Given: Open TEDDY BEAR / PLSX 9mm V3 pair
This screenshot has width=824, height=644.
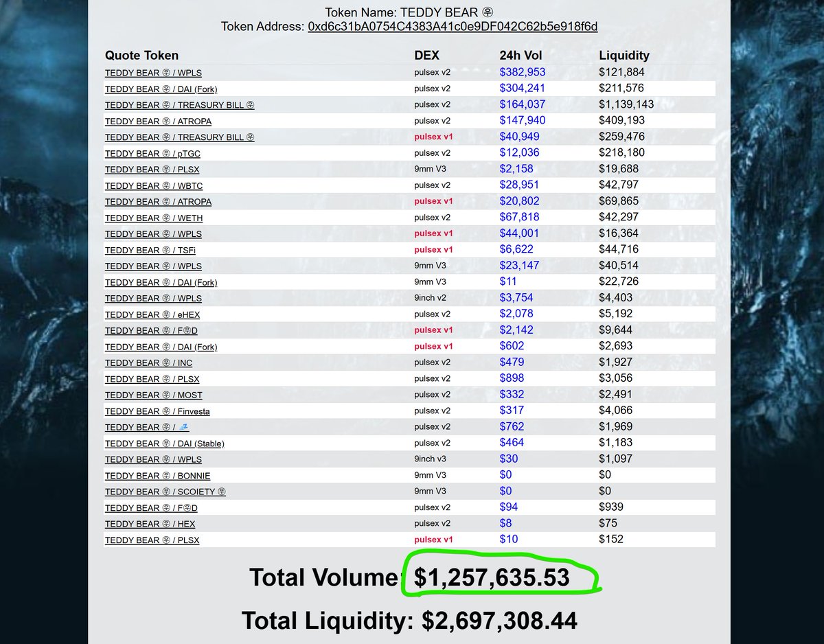Looking at the screenshot, I should pyautogui.click(x=152, y=170).
